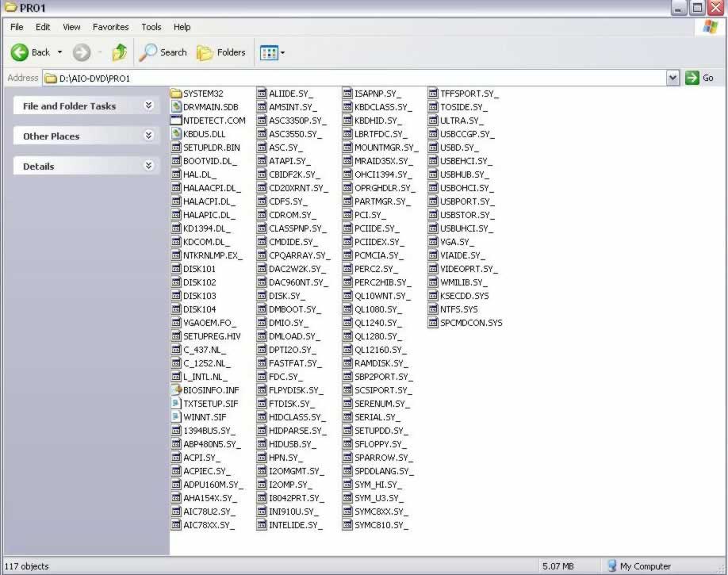Open the Views dropdown arrow
Viewport: 728px width, 575px height.
283,53
